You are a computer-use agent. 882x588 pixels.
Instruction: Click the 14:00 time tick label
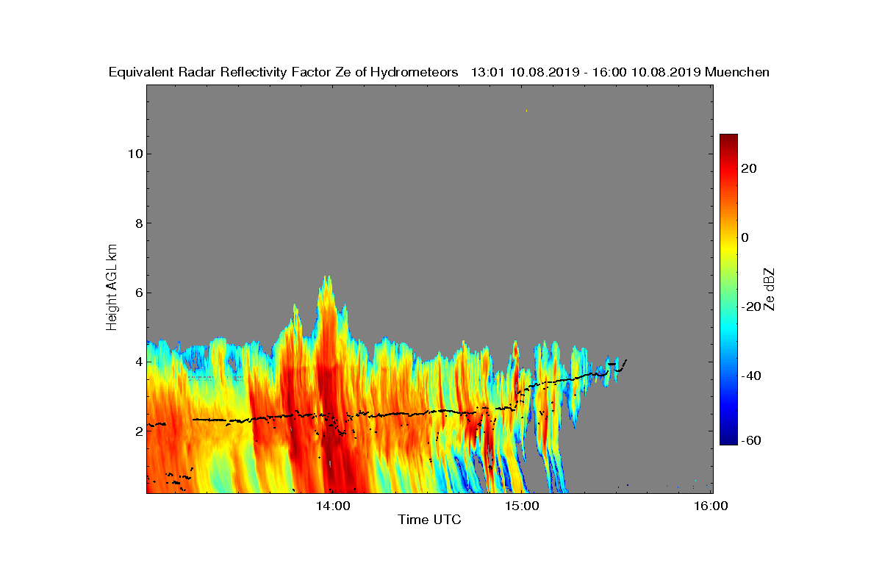click(332, 506)
